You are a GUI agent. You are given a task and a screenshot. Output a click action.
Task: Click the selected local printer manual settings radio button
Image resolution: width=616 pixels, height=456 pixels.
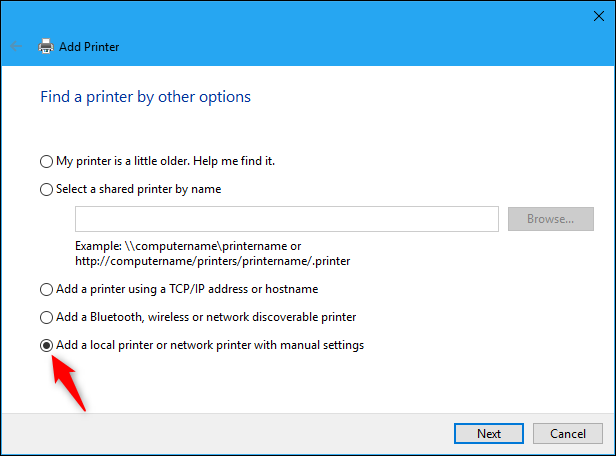(46, 345)
